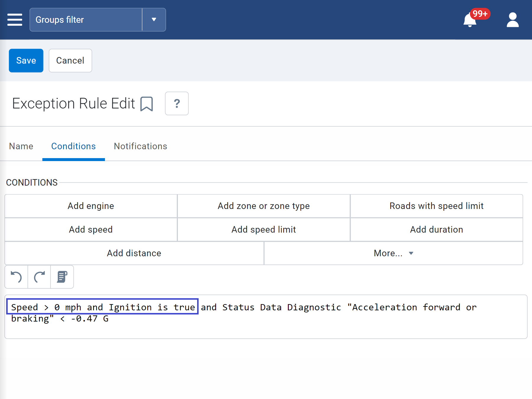Redo the last condition change
532x399 pixels.
tap(39, 277)
